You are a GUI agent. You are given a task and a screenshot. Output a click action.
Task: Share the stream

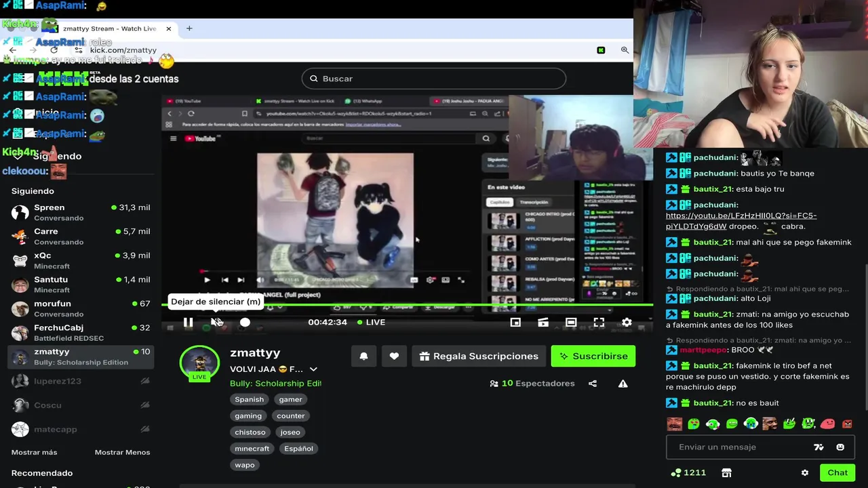click(593, 384)
